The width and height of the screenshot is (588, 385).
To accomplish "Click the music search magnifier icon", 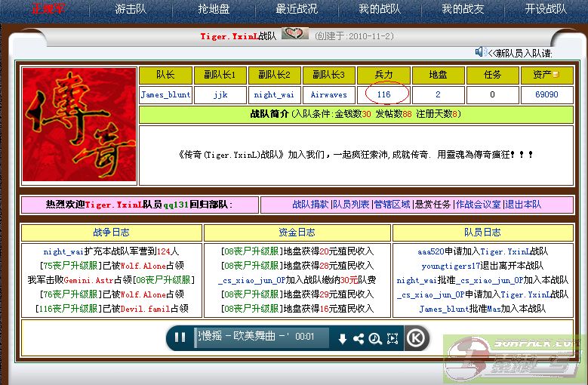I will pyautogui.click(x=375, y=339).
